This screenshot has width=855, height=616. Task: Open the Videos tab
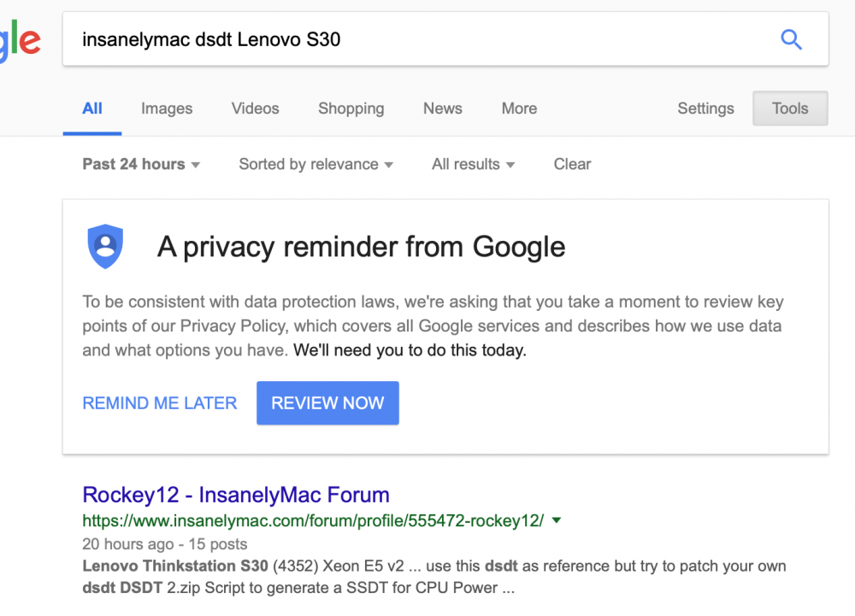tap(255, 109)
